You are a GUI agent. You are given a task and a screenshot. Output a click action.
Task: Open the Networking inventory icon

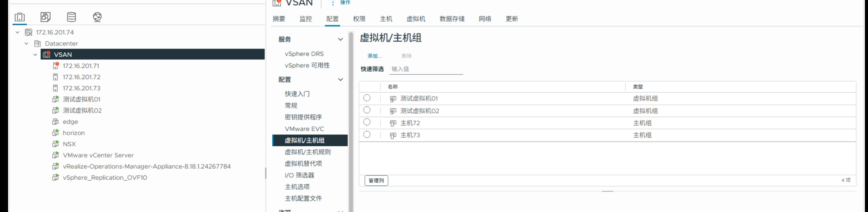(97, 17)
